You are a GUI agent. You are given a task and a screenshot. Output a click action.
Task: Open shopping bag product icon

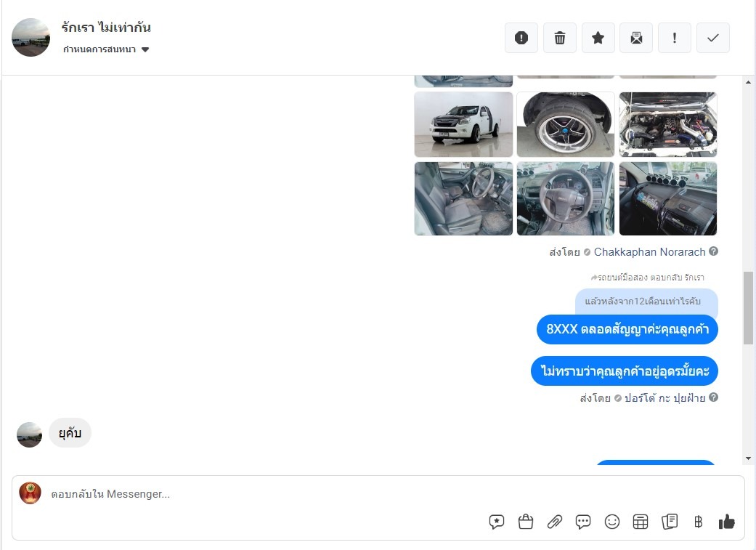click(x=526, y=522)
